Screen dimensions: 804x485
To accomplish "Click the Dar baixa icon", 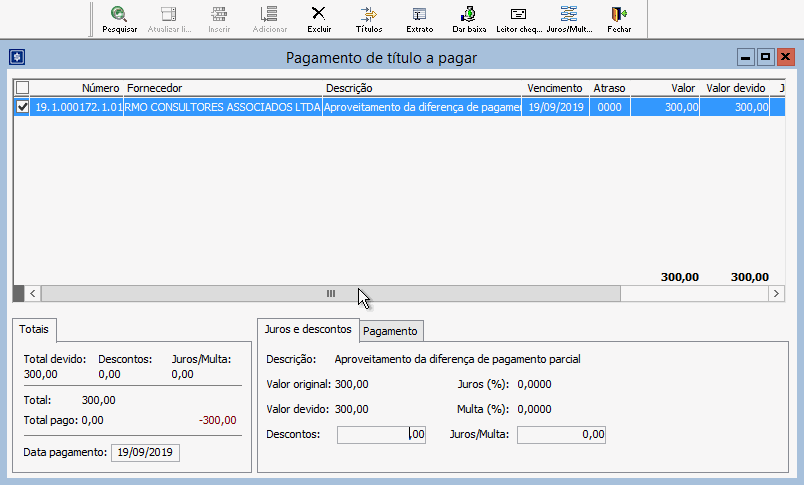I will pos(469,18).
